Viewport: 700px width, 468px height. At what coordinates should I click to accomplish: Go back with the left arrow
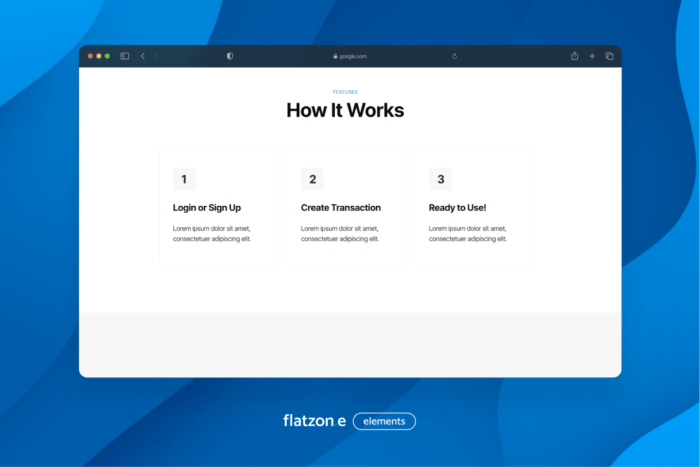coord(142,56)
